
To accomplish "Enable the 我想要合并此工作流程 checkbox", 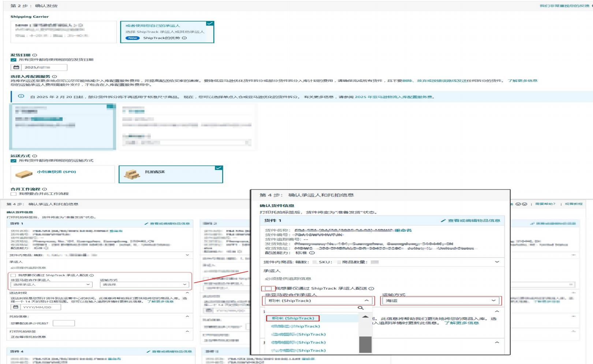I will click(x=14, y=194).
